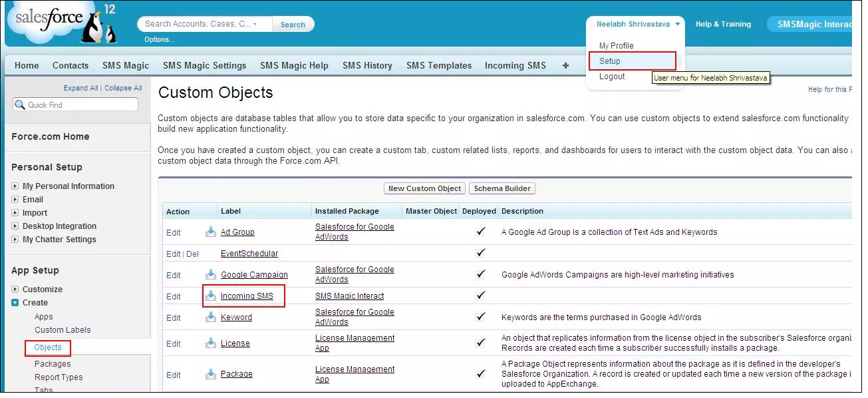The height and width of the screenshot is (398, 868).
Task: Open the plus tab for all tabs
Action: tap(565, 65)
